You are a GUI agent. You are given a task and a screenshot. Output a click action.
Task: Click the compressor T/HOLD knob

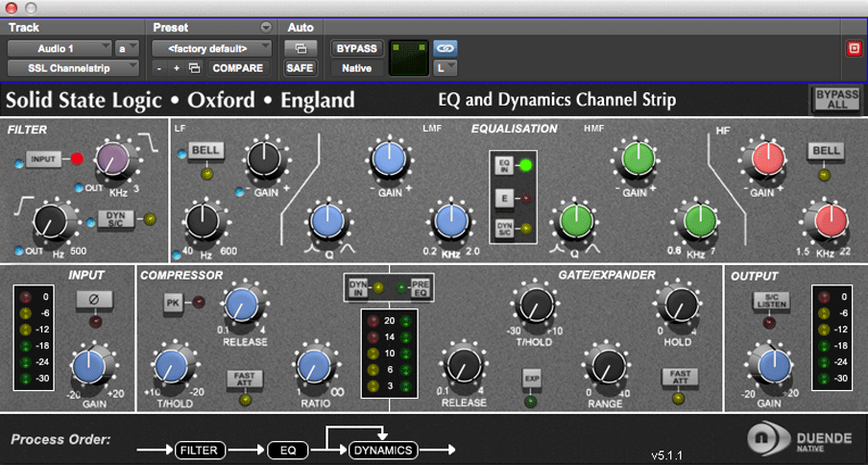click(171, 366)
